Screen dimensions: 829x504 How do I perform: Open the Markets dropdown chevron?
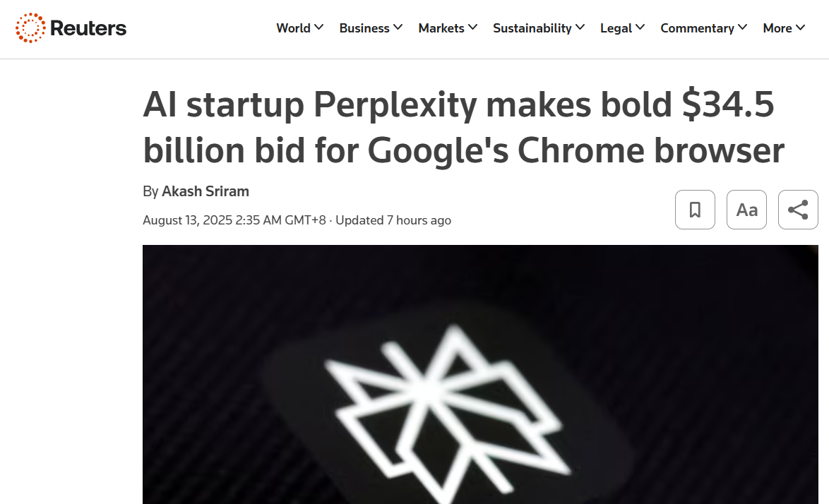pos(473,28)
